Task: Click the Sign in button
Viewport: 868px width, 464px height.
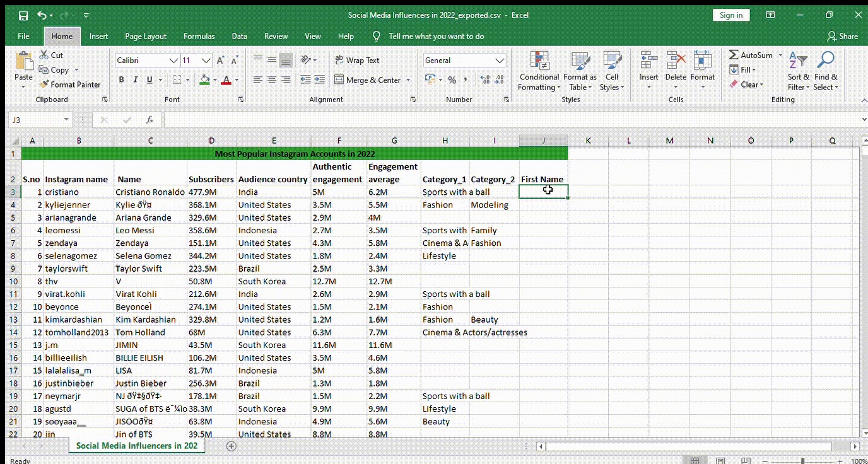Action: coord(730,15)
